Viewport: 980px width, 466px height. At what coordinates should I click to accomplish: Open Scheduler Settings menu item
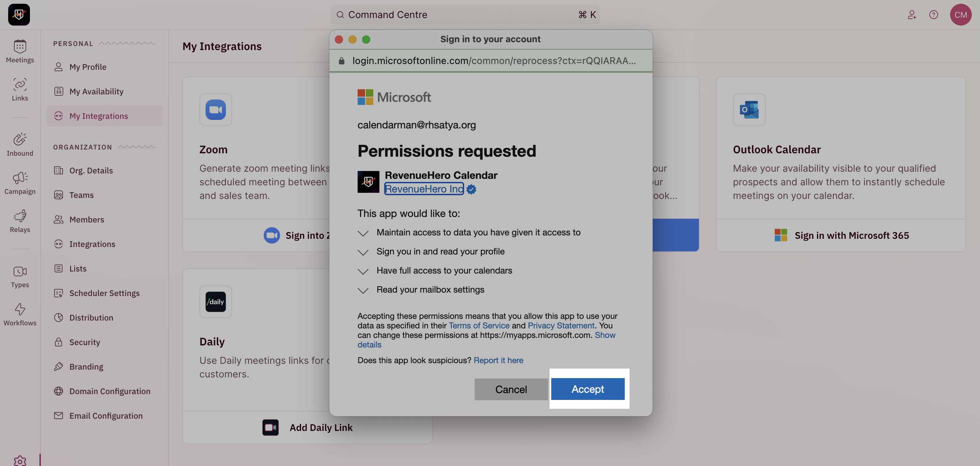[x=104, y=293]
